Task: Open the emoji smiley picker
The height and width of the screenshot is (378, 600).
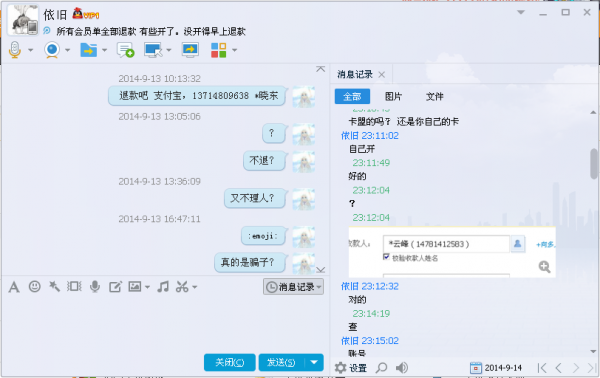Action: pos(34,286)
